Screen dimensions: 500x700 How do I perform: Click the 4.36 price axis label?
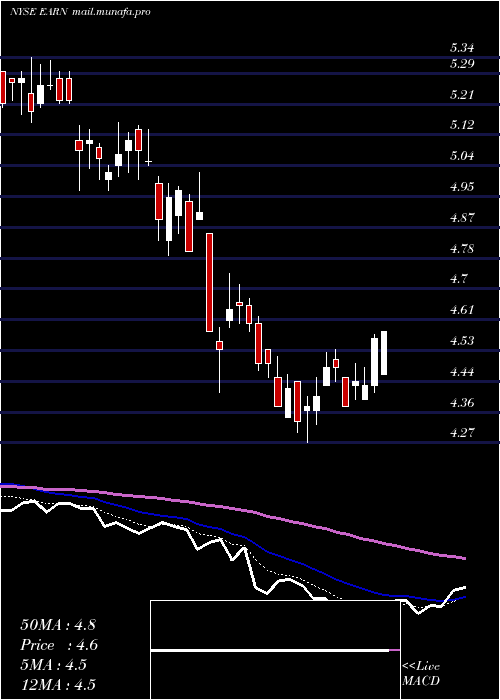coord(462,402)
